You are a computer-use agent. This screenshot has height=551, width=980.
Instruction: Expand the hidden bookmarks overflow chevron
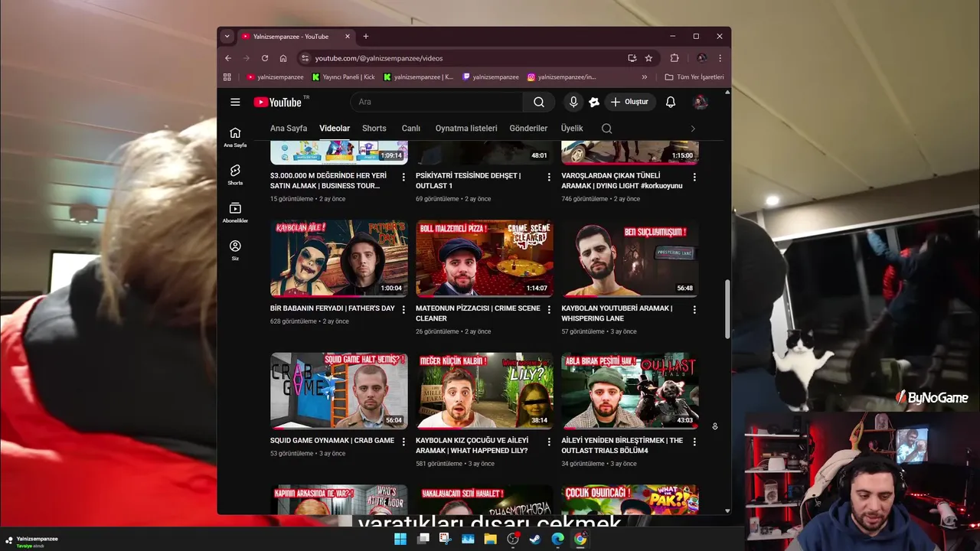point(645,77)
